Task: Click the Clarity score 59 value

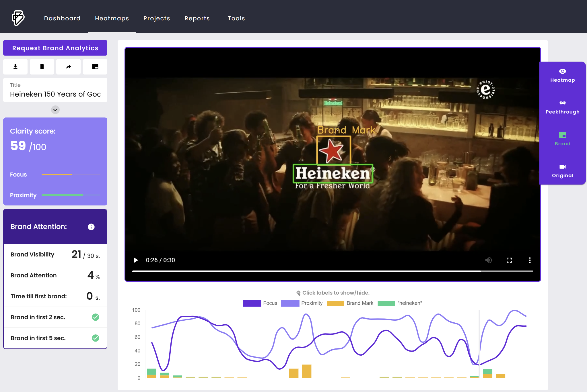Action: [x=18, y=146]
